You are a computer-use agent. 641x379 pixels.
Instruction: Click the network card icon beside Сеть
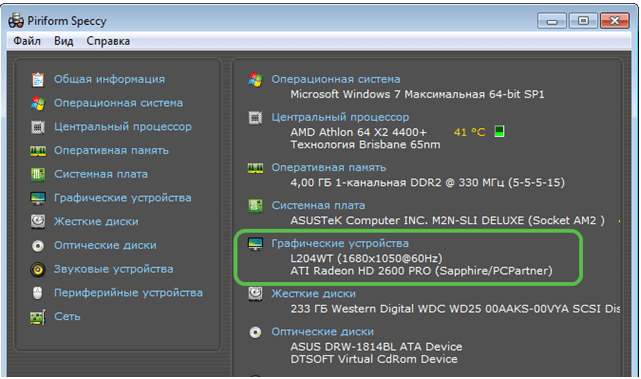point(38,317)
